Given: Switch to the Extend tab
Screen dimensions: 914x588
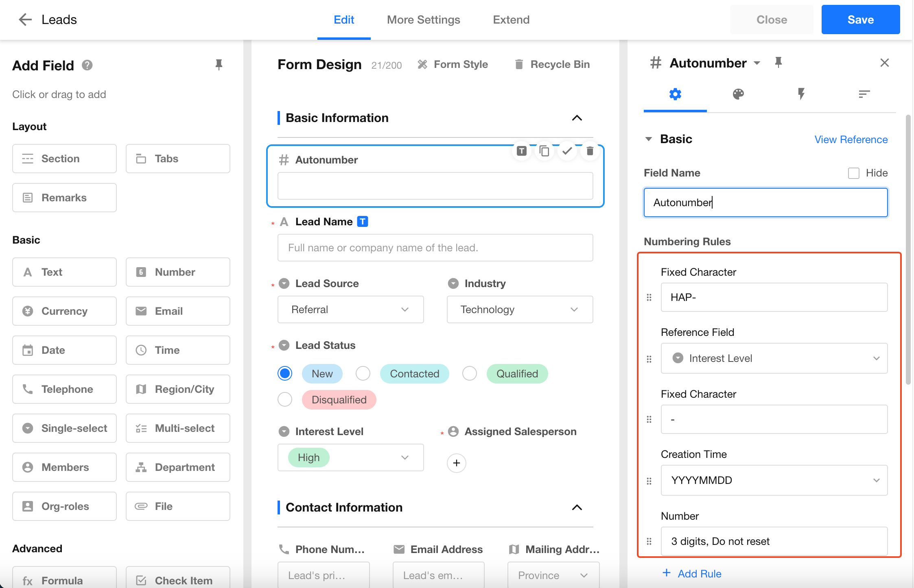Looking at the screenshot, I should click(x=511, y=20).
